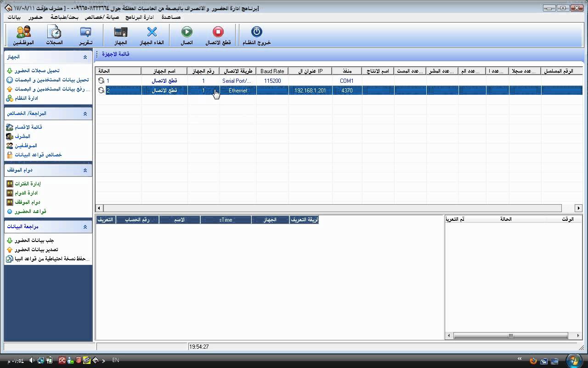Viewport: 588px width, 368px height.
Task: Click the EN language indicator on taskbar
Action: [x=116, y=360]
